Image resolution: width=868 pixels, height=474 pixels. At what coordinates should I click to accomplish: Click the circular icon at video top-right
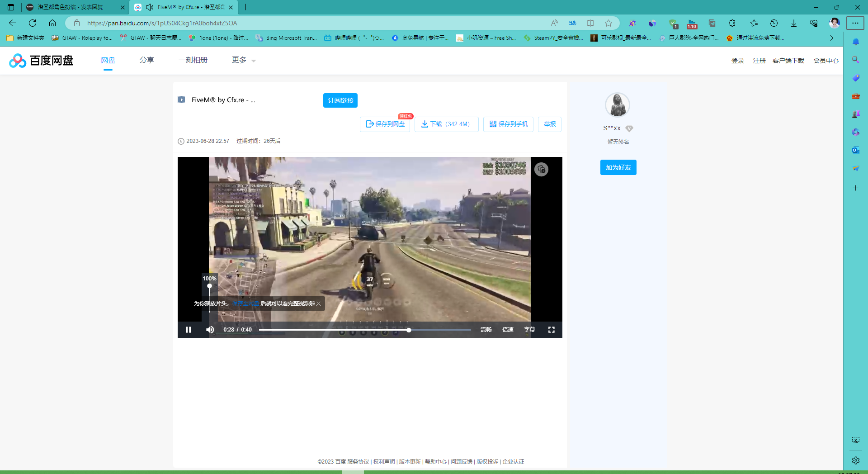541,170
